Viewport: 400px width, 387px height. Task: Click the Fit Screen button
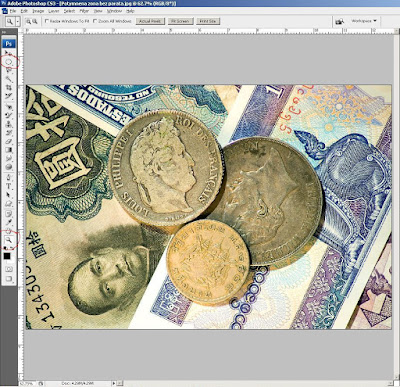pos(180,21)
